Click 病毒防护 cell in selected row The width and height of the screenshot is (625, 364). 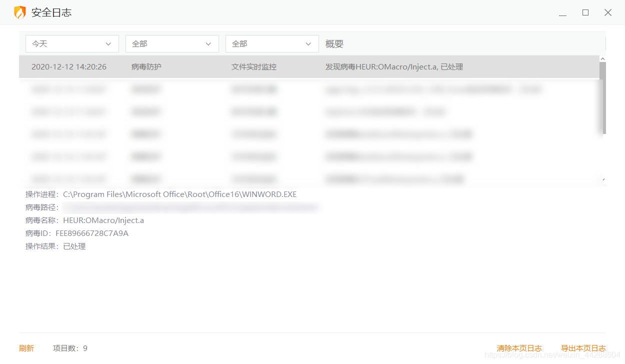pos(146,67)
